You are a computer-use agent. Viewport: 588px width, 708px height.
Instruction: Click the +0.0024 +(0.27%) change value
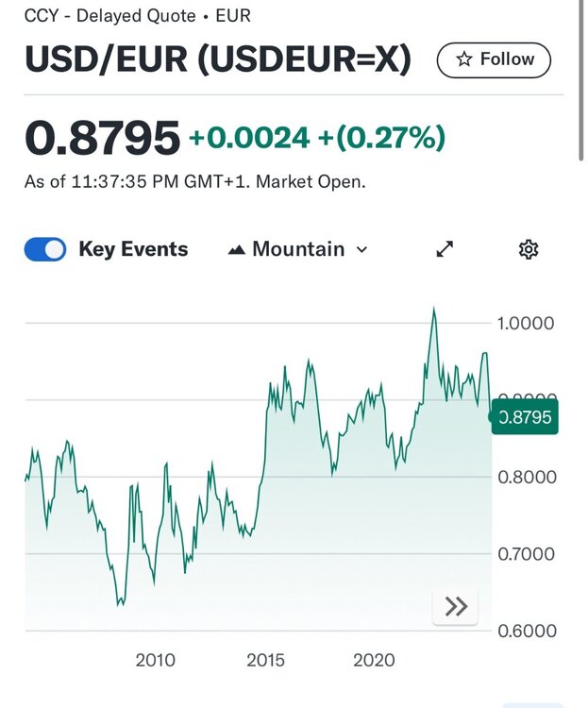(317, 138)
